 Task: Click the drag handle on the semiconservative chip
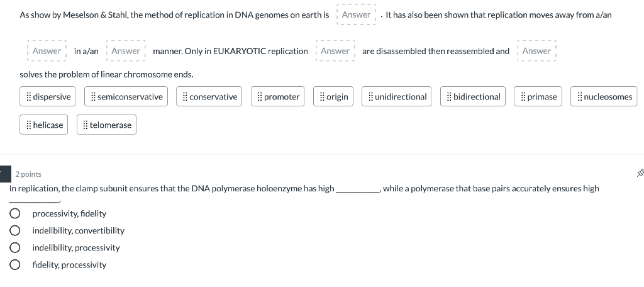point(93,97)
